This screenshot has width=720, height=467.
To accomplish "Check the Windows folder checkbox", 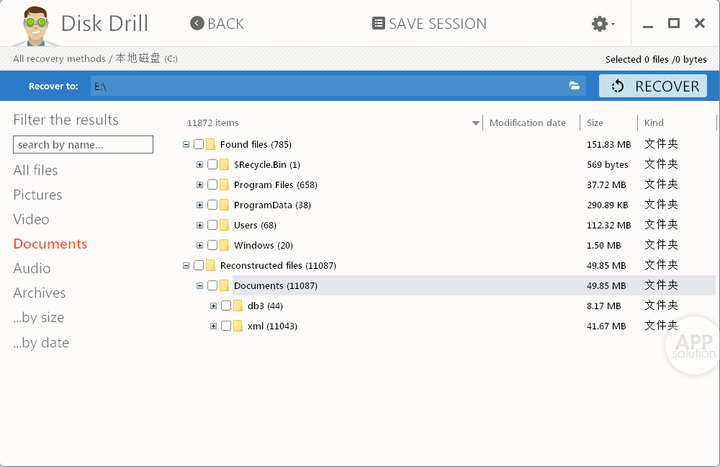I will pyautogui.click(x=212, y=245).
